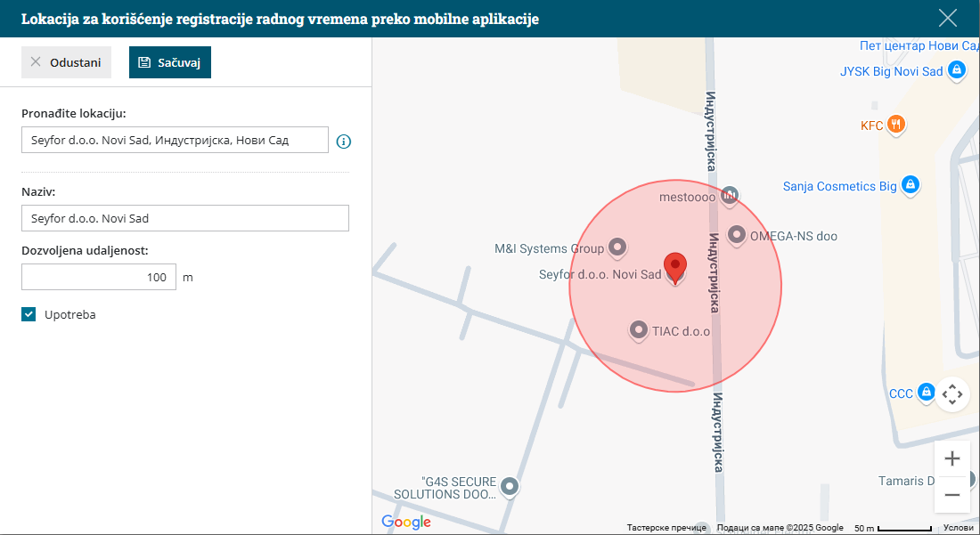Open Тастерске пречице keyboard shortcuts link
The height and width of the screenshot is (535, 980).
pos(666,528)
